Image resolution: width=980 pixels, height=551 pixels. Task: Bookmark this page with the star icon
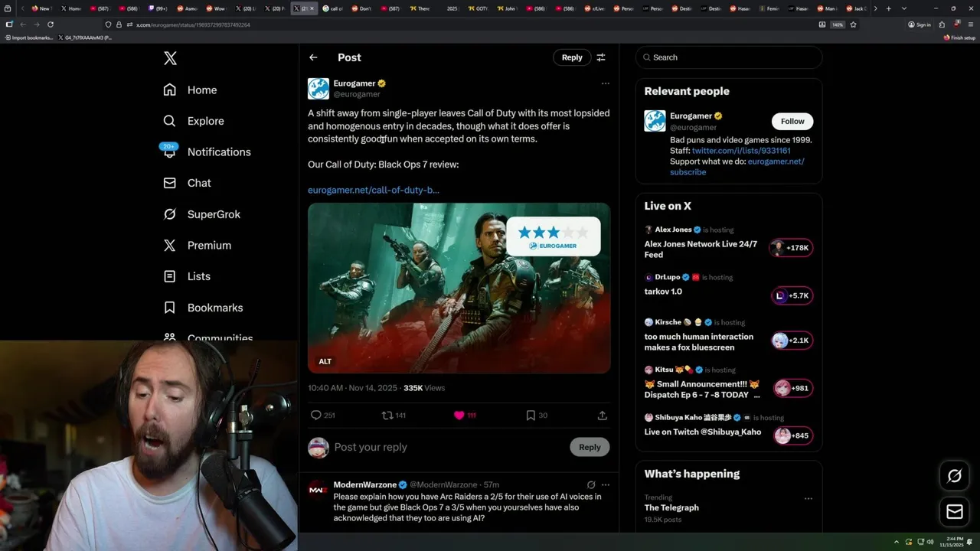(x=853, y=24)
